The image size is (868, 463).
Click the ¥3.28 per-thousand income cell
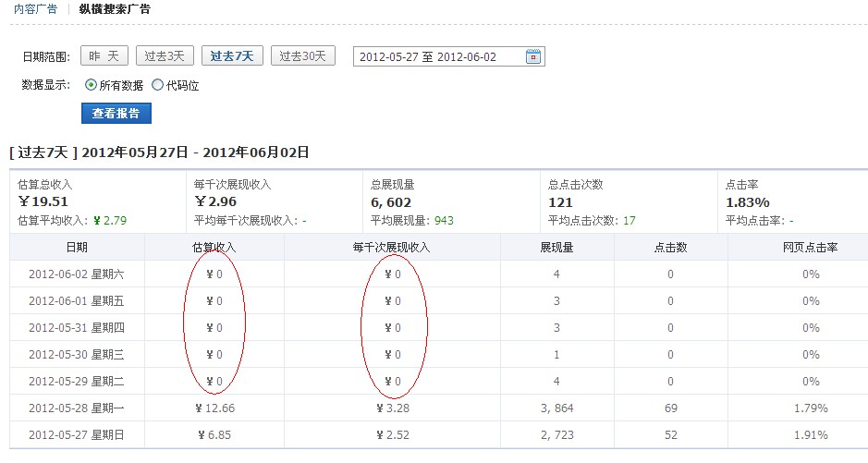[x=393, y=408]
